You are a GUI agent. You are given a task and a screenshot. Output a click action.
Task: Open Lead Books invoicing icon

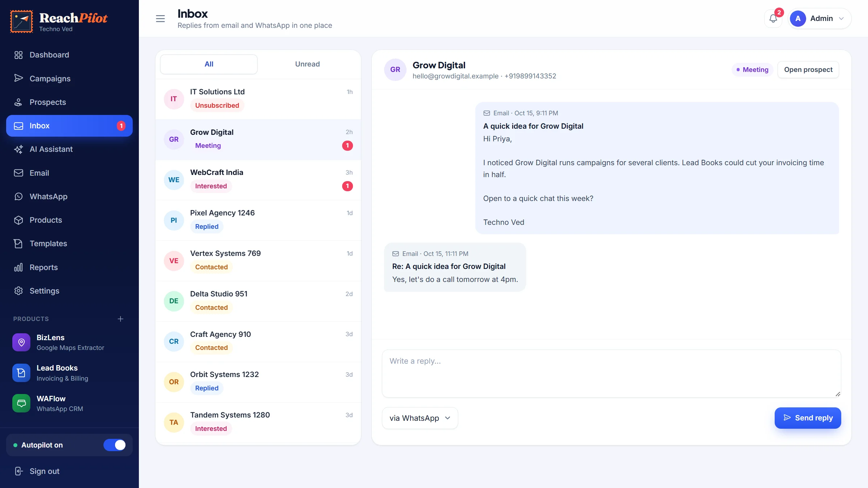click(21, 373)
